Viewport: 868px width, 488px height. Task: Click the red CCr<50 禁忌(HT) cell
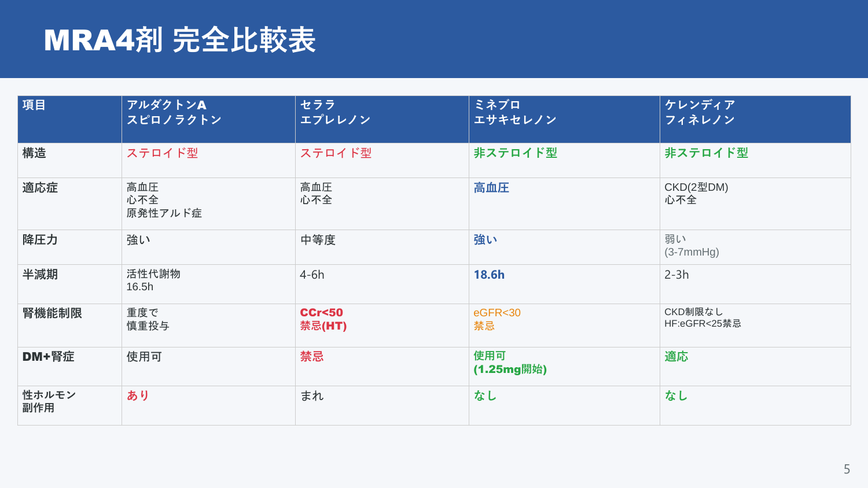[382, 326]
